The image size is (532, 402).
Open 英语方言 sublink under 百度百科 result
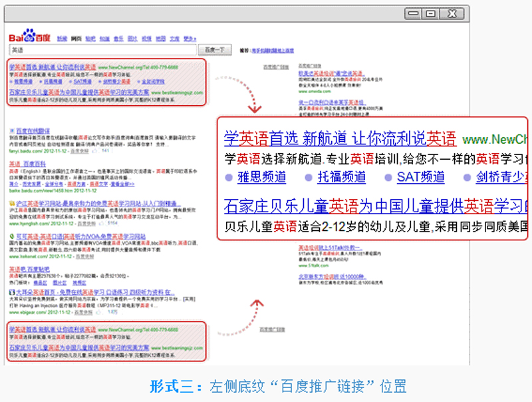point(76,184)
